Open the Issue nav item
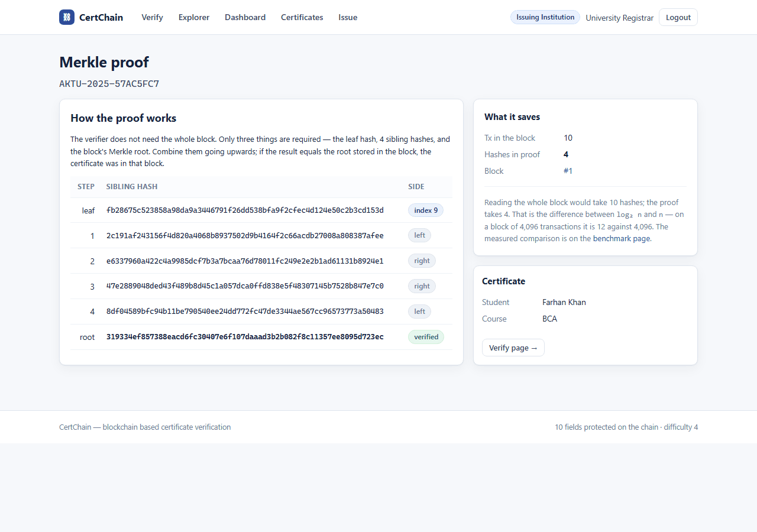This screenshot has height=532, width=757. point(348,17)
